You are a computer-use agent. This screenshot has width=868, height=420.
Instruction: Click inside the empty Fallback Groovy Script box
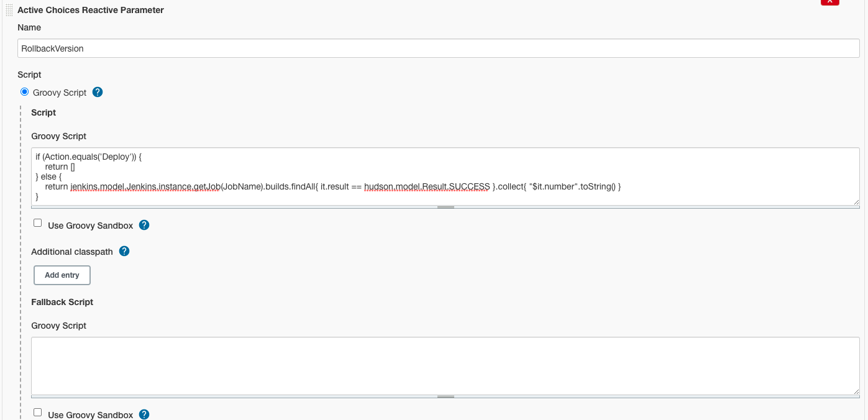coord(444,365)
